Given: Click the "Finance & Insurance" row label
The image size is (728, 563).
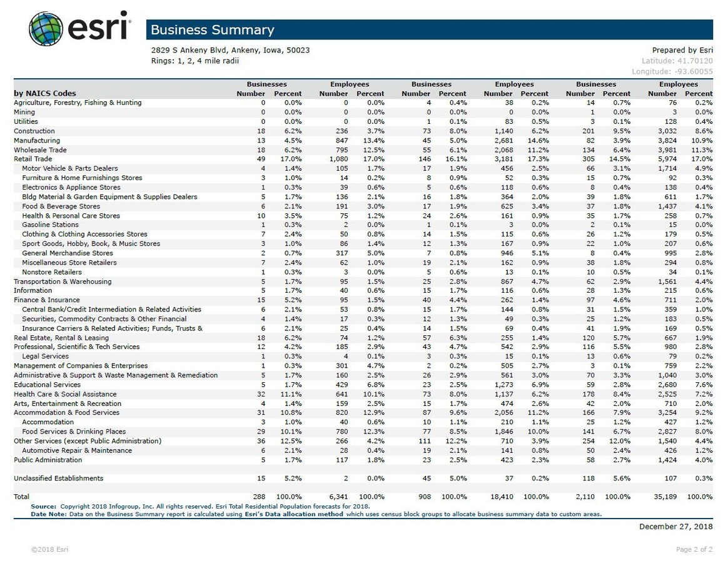Looking at the screenshot, I should (47, 300).
